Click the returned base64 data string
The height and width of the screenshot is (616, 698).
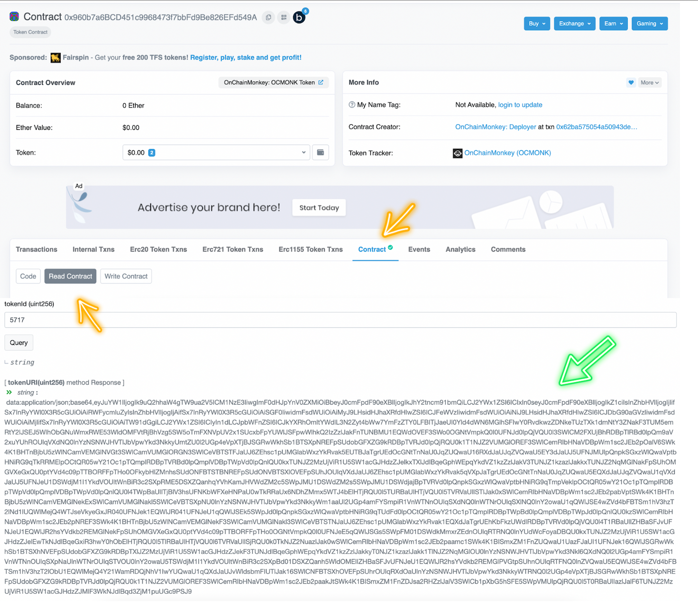tap(340, 497)
